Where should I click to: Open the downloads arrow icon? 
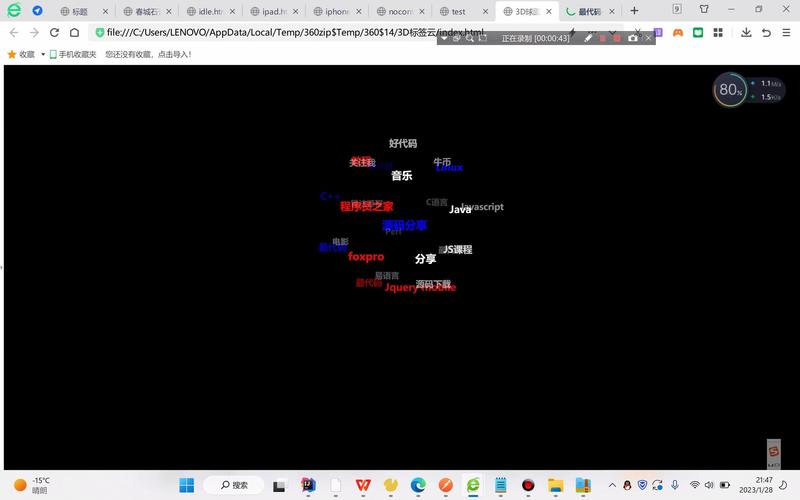(746, 33)
